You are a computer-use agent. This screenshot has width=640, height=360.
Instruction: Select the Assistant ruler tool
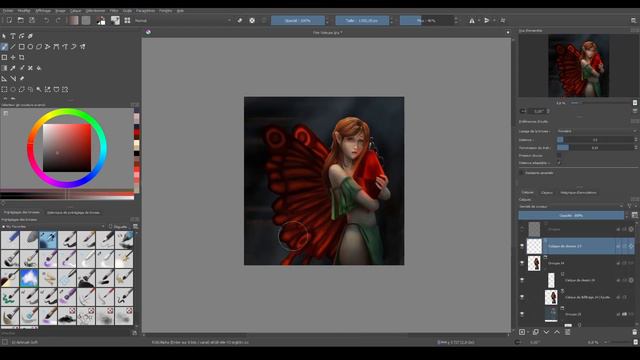coord(4,78)
